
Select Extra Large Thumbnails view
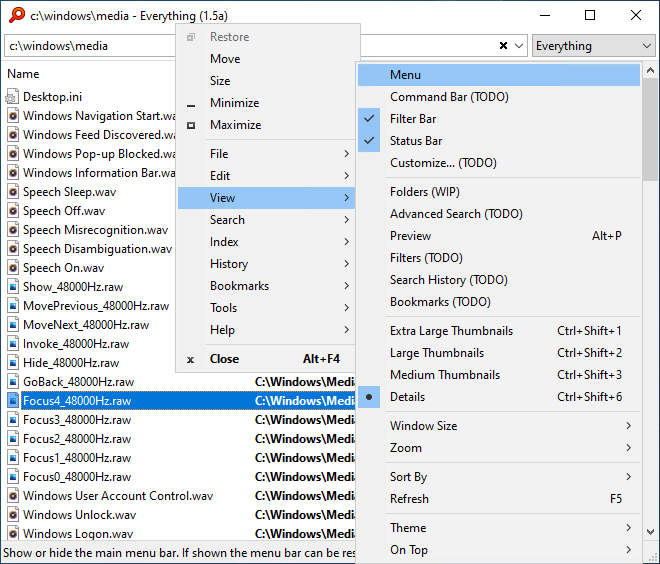click(x=499, y=331)
